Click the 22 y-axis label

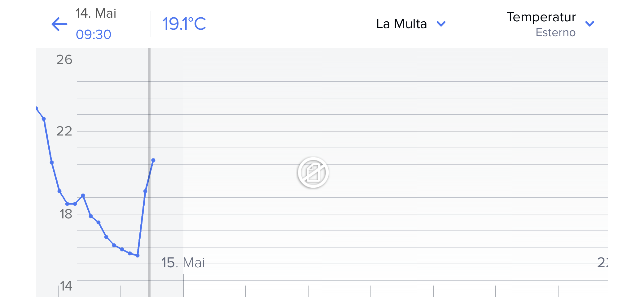tap(64, 131)
